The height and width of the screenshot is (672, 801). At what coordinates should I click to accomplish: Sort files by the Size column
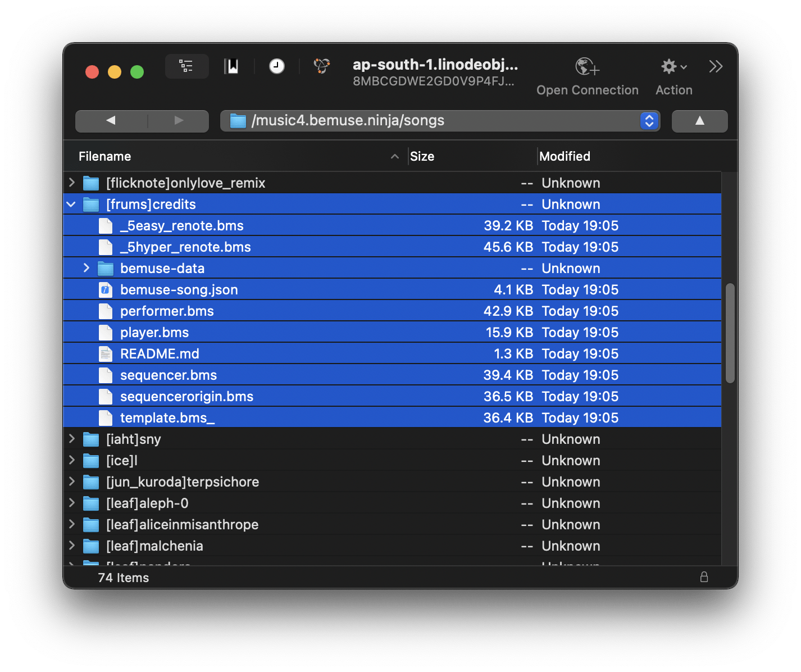click(x=422, y=156)
